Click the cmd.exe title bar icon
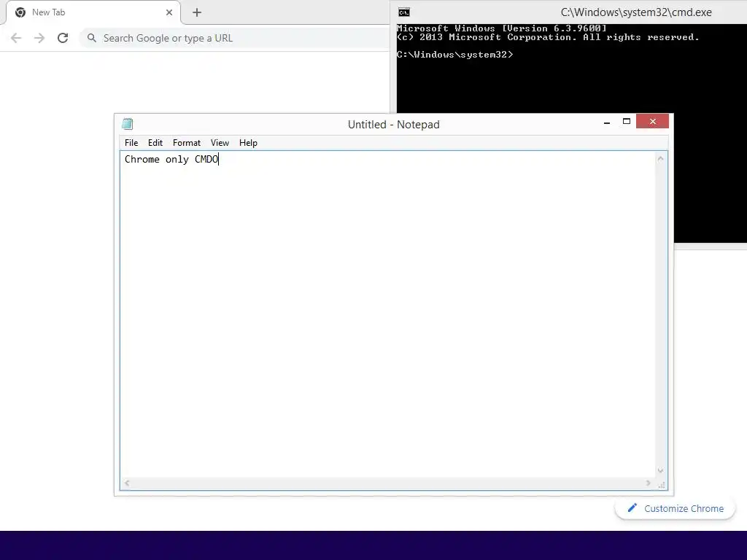The image size is (747, 560). [x=404, y=12]
